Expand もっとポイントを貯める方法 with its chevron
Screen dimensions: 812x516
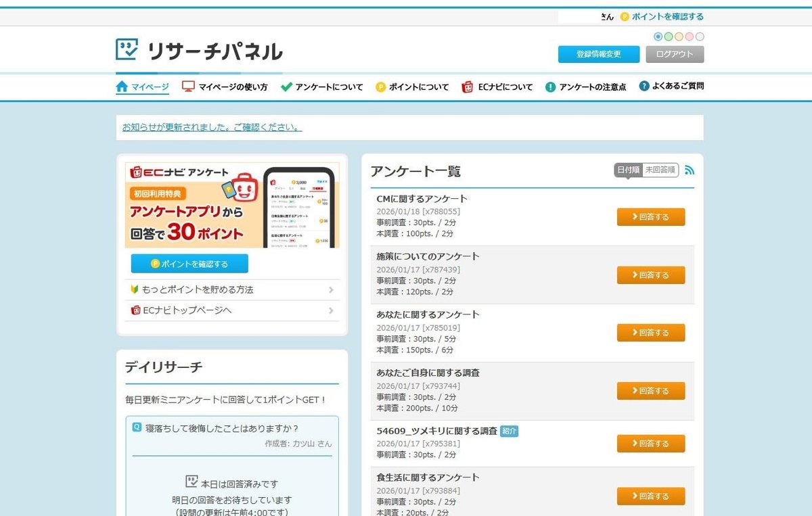[x=332, y=289]
